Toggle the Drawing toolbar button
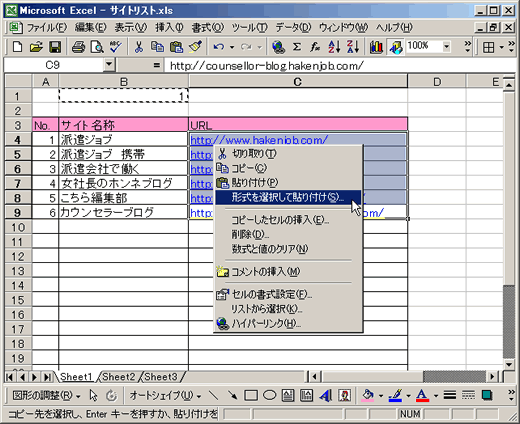This screenshot has width=520, height=424. 396,47
